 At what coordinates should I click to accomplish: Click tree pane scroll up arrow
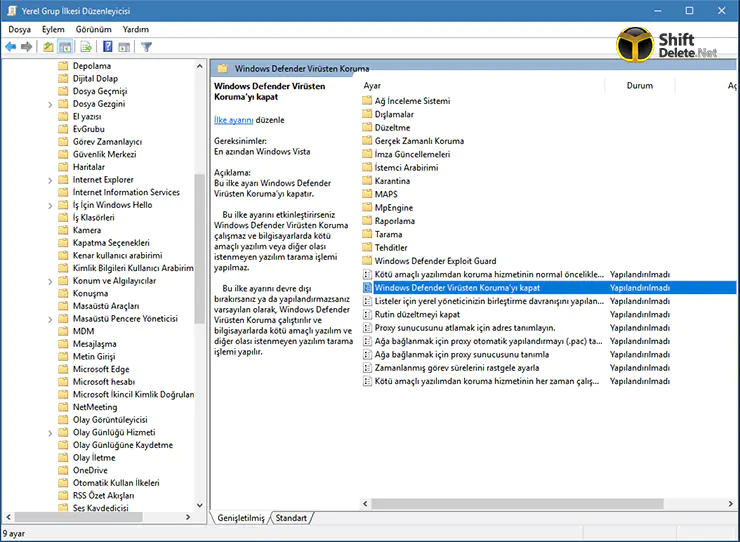pos(199,66)
